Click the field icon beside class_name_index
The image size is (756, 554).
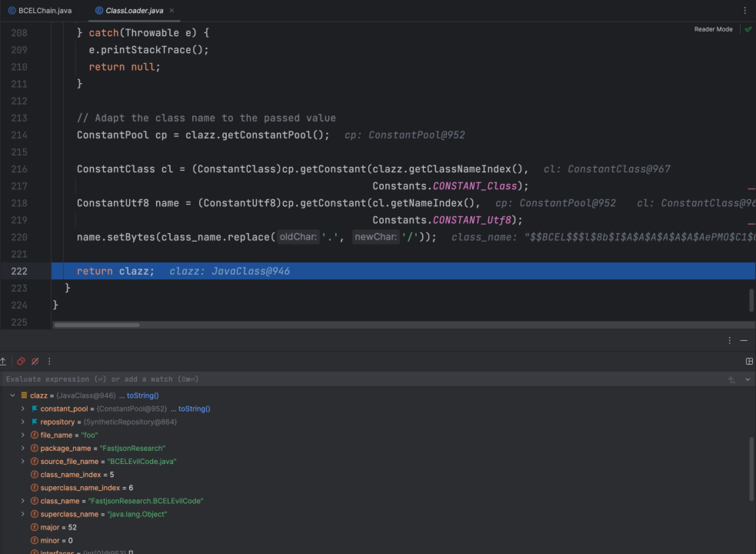point(34,475)
